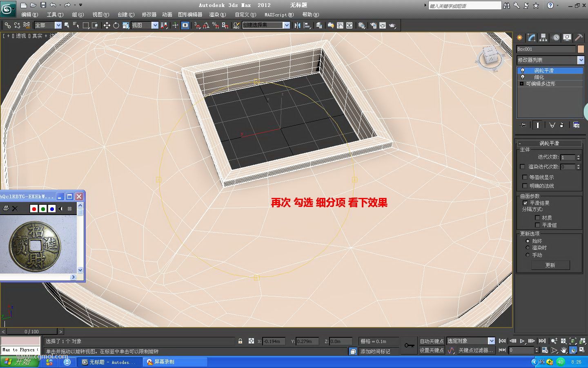Toggle the 3D Snaps button

point(197,25)
